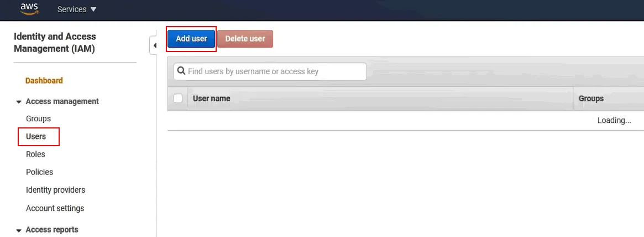Open the Services dropdown menu
Screen dimensions: 644x237
pyautogui.click(x=77, y=9)
